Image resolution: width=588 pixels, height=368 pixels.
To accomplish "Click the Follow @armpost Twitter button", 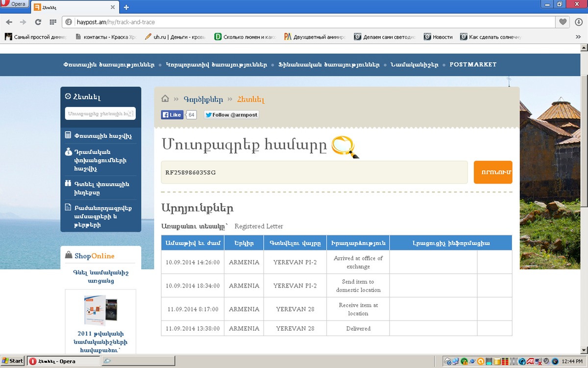I will tap(231, 115).
